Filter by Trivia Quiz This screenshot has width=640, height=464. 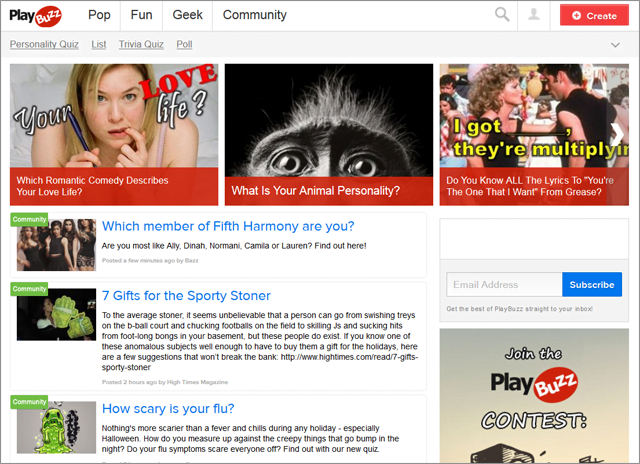(141, 44)
